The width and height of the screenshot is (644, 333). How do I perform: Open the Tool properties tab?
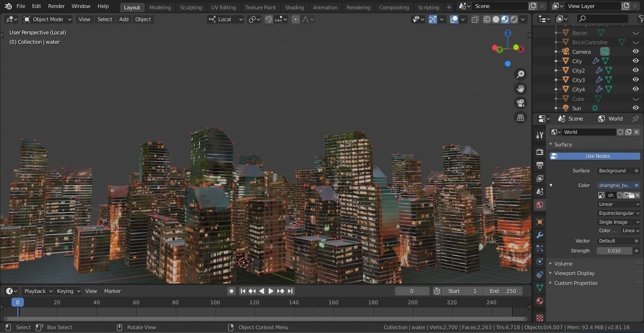540,135
